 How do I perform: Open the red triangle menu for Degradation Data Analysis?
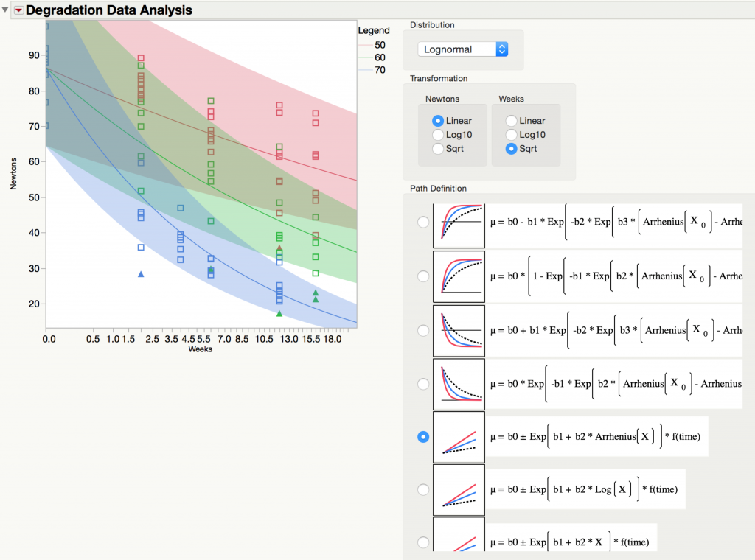pyautogui.click(x=18, y=10)
